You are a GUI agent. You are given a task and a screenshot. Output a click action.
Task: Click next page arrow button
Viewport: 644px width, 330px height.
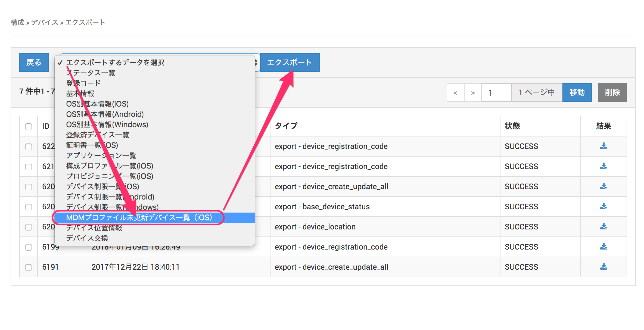(x=473, y=93)
